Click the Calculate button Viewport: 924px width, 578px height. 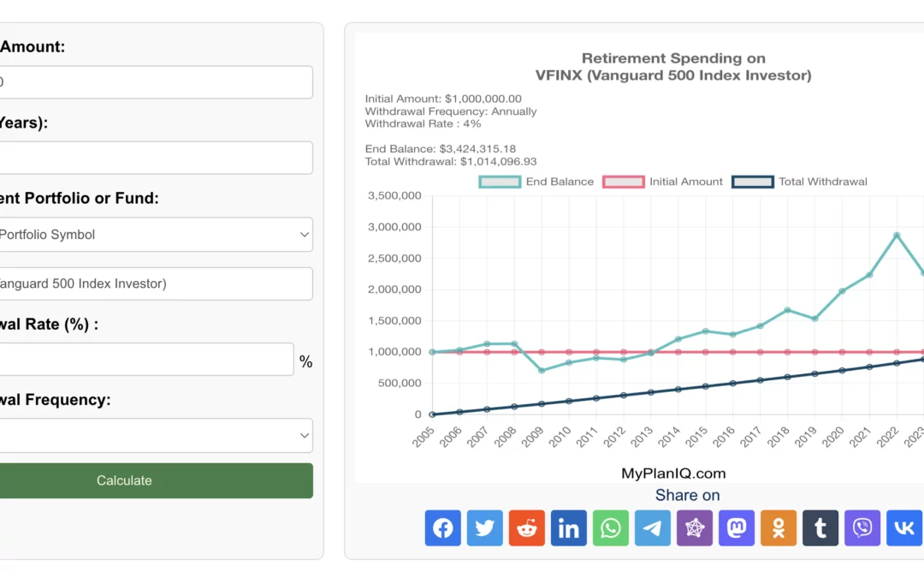[x=156, y=480]
